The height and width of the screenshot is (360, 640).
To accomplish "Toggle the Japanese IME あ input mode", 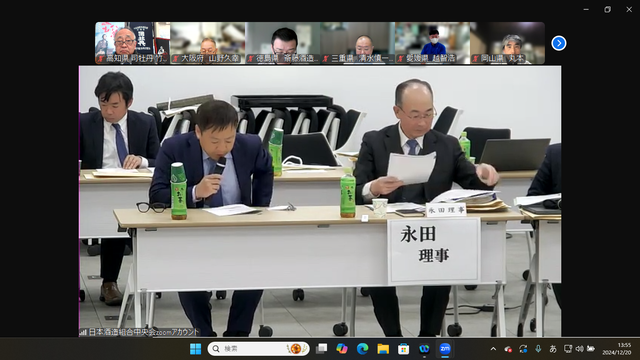I will pyautogui.click(x=553, y=349).
